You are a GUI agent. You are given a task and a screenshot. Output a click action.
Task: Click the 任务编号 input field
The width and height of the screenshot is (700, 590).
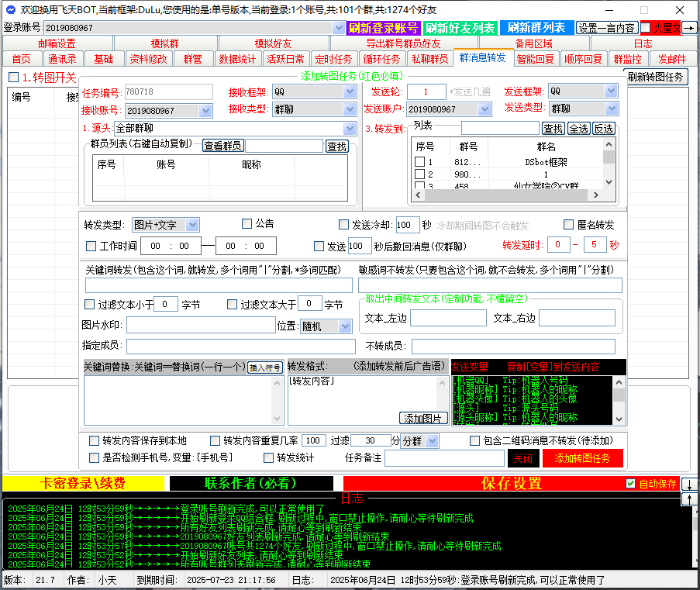coord(169,92)
